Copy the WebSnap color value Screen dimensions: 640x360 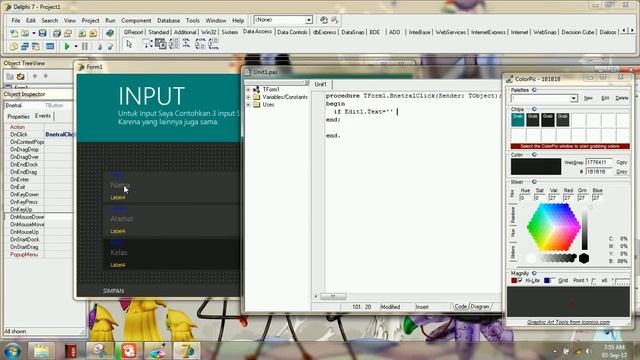(x=622, y=162)
